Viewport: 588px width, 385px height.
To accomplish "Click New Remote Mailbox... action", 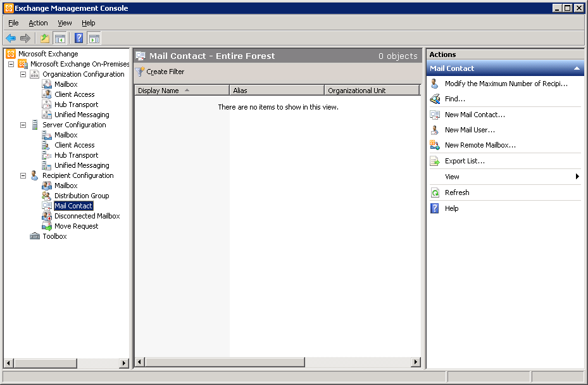I will [480, 145].
